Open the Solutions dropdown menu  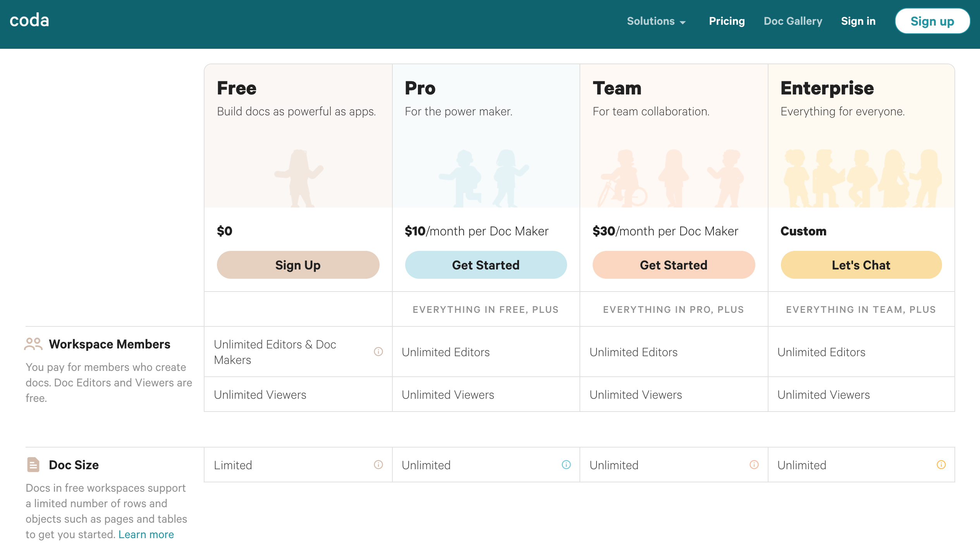pos(656,21)
